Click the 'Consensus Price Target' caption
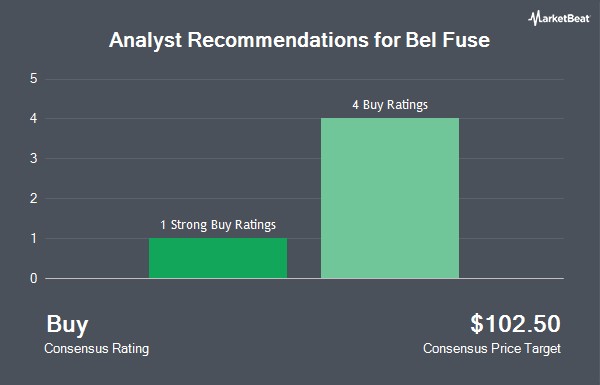The image size is (600, 385). 492,349
